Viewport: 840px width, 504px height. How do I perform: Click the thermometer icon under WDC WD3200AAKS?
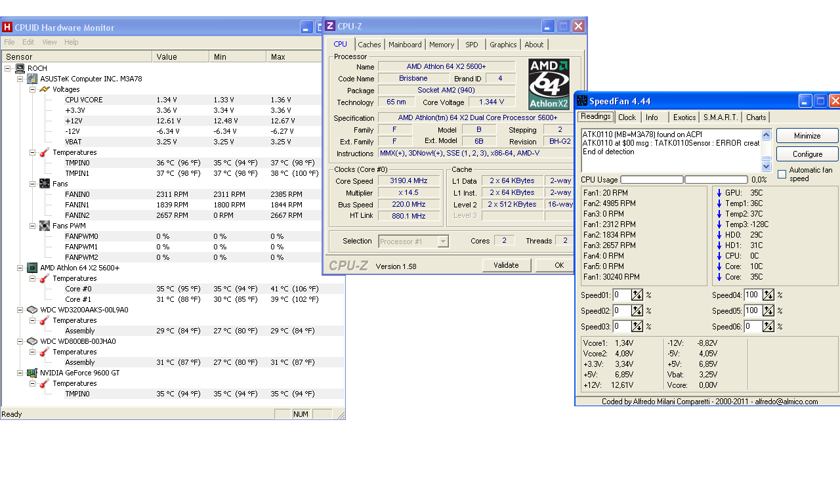[45, 320]
